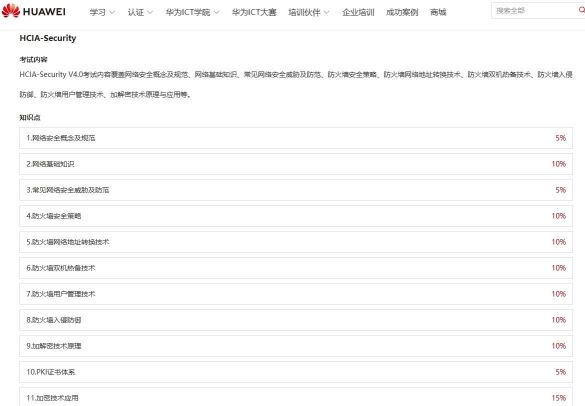Click the HCIA-Security V4.0 exam description paragraph
The height and width of the screenshot is (406, 585).
point(296,85)
